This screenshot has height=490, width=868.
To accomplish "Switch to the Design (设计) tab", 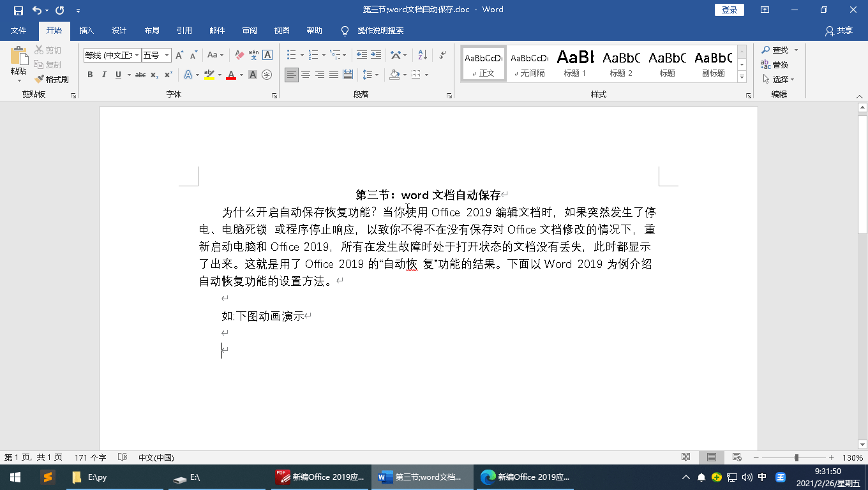I will coord(119,30).
